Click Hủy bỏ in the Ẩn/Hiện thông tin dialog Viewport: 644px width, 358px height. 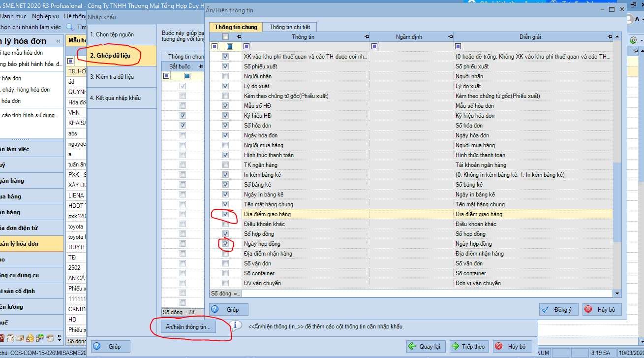coord(602,310)
